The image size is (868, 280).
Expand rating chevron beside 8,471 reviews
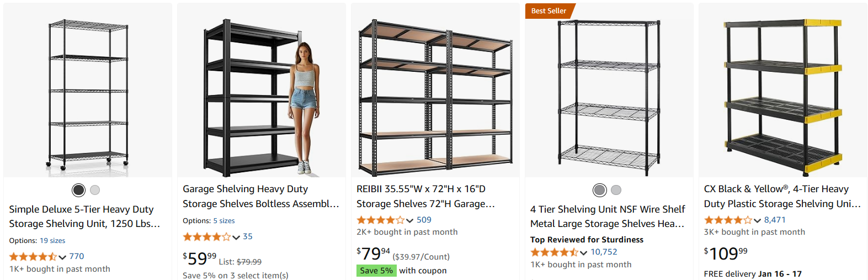[x=757, y=220]
